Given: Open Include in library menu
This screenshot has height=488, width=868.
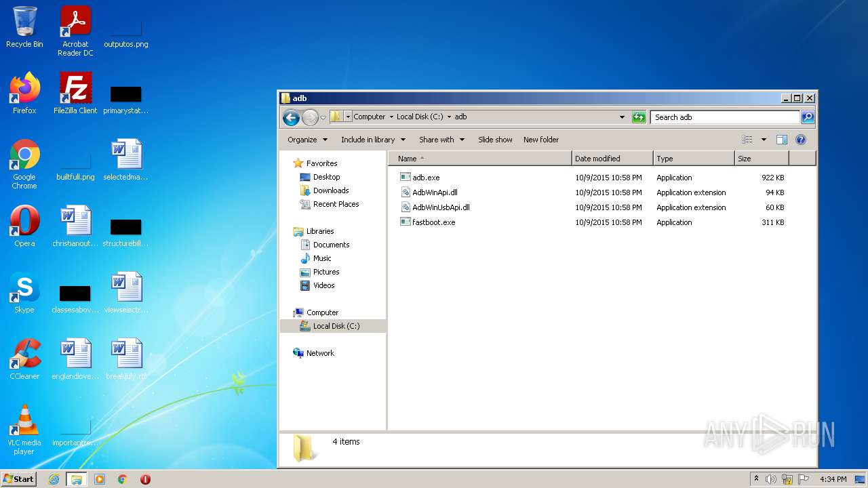Looking at the screenshot, I should coord(373,140).
